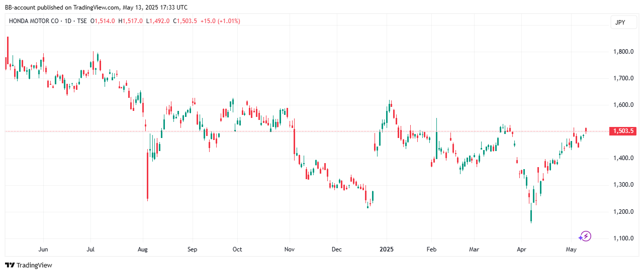This screenshot has width=644, height=274.
Task: Click the Aug label on time axis
Action: click(143, 249)
